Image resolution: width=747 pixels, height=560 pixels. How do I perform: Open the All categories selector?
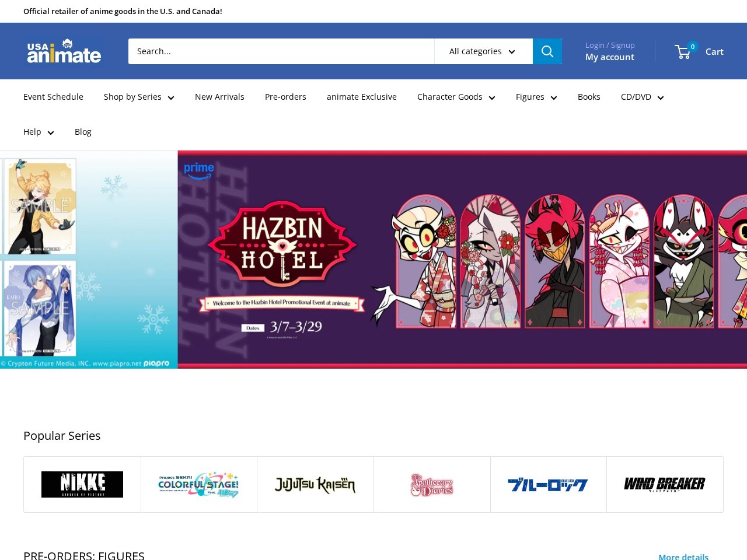(x=483, y=51)
